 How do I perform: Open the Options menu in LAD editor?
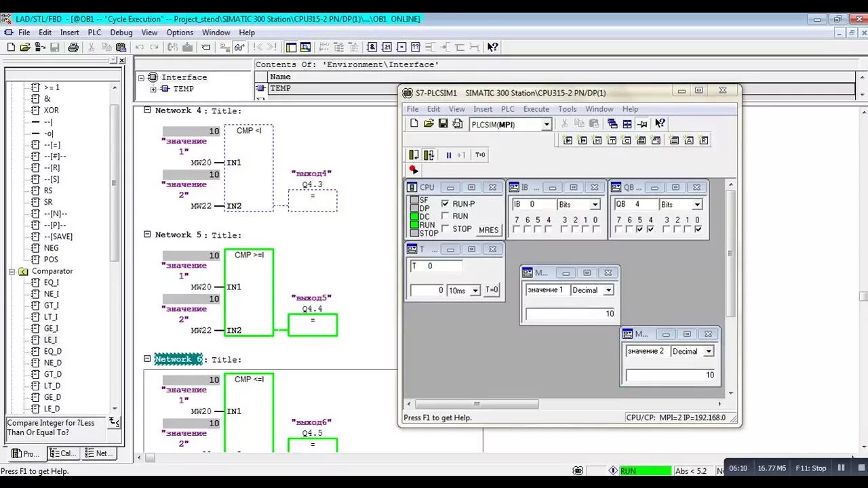[x=180, y=33]
